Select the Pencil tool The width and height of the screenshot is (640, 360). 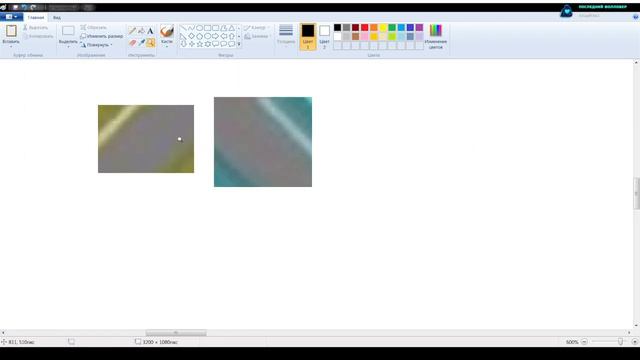point(132,31)
